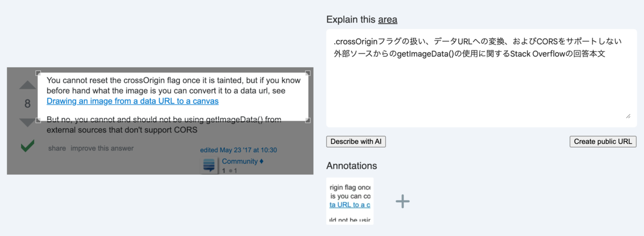Add a new annotation with plus icon
Viewport: 644px width, 236px height.
[402, 201]
